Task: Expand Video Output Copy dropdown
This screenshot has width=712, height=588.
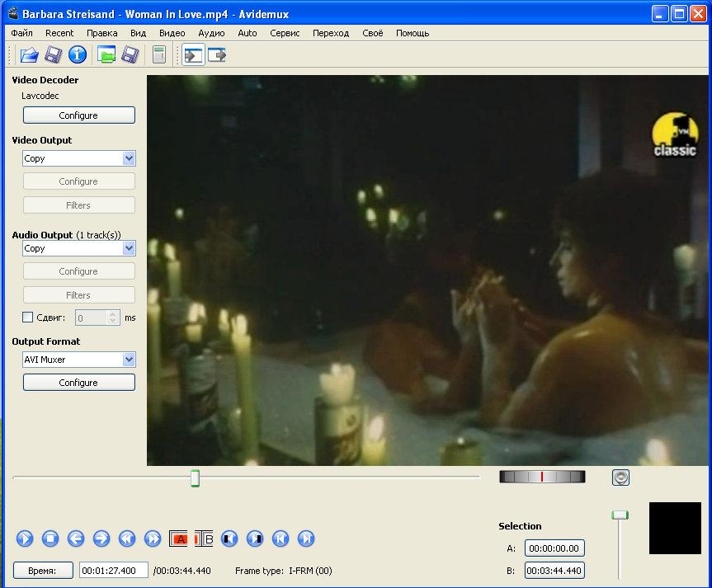Action: pyautogui.click(x=129, y=158)
